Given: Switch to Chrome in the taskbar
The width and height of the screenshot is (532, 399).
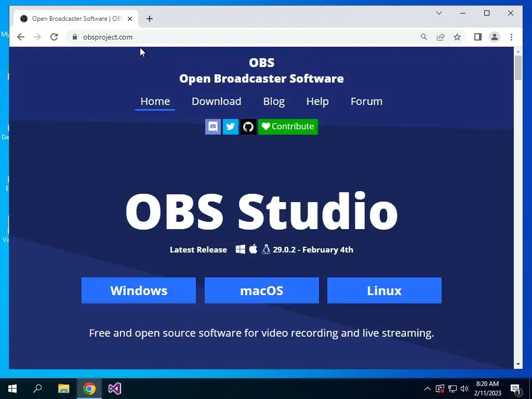Looking at the screenshot, I should pos(89,389).
